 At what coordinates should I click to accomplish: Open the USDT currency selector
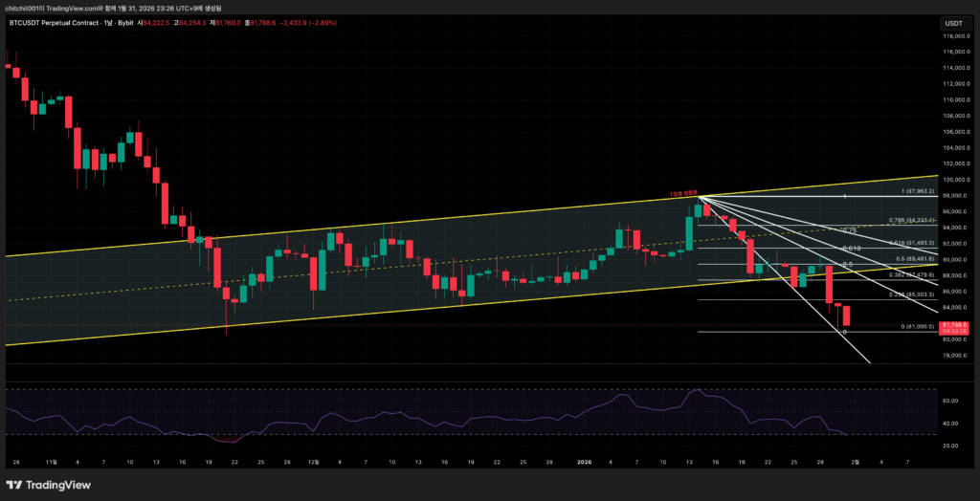pos(953,23)
